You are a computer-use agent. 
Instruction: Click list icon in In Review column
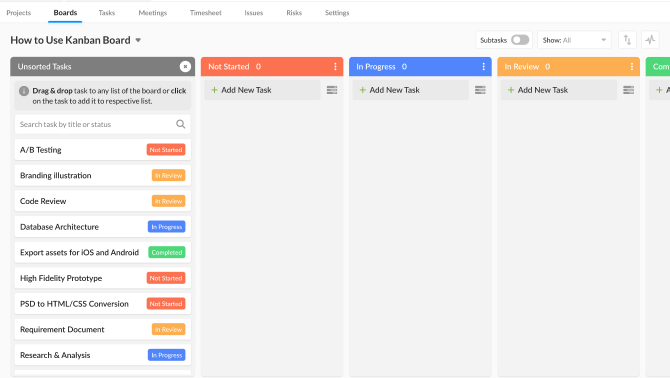point(629,90)
